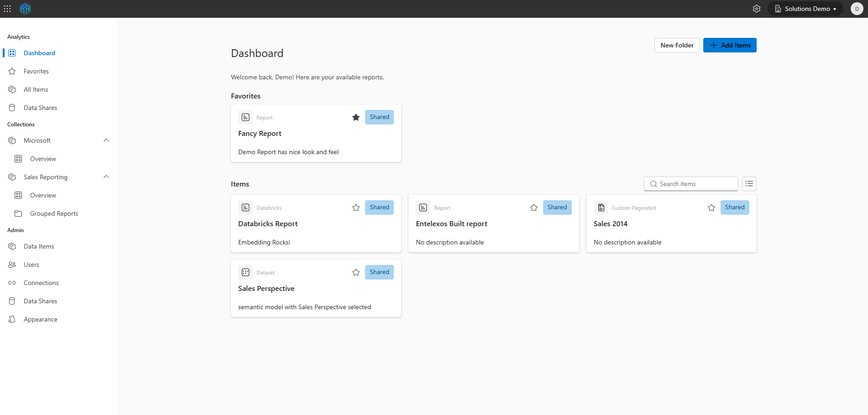The height and width of the screenshot is (415, 868).
Task: Go to Favorites from the sidebar menu
Action: click(x=36, y=71)
